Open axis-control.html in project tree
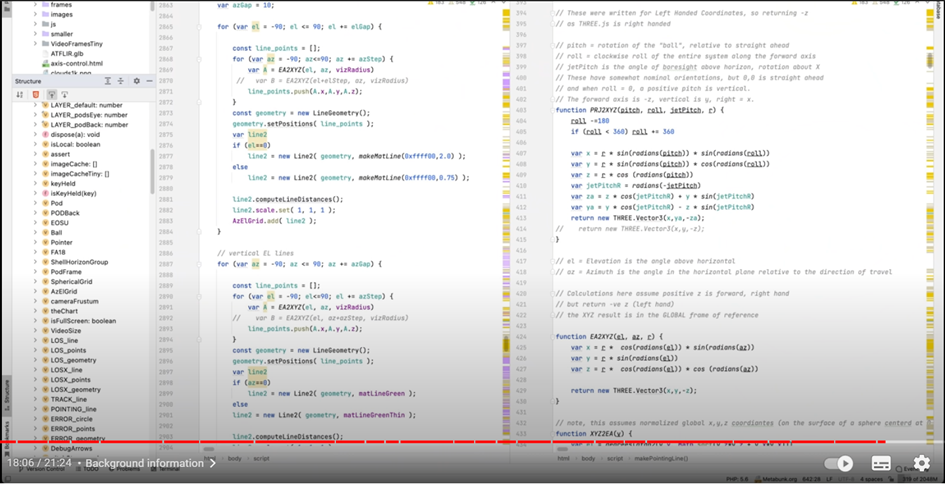This screenshot has width=945, height=484. click(x=71, y=63)
